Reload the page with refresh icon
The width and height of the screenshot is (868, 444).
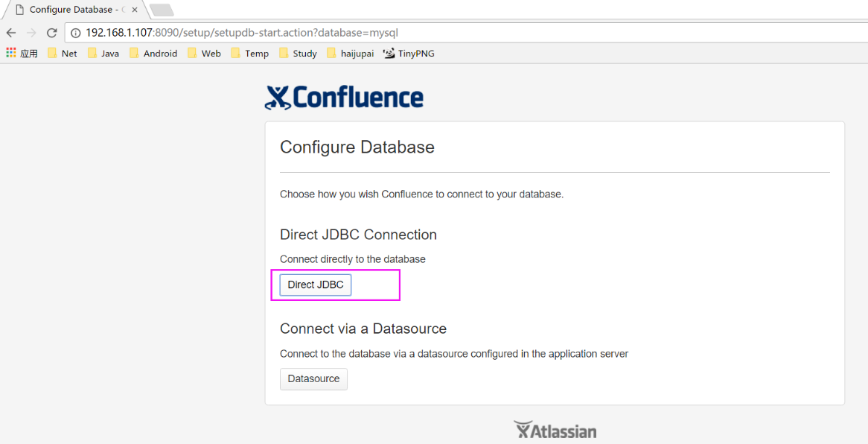[x=51, y=33]
